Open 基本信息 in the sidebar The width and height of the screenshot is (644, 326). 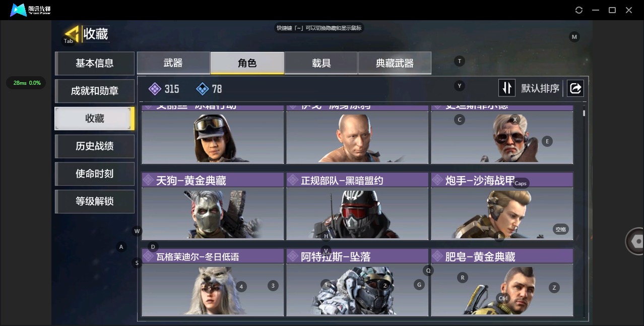tap(95, 63)
